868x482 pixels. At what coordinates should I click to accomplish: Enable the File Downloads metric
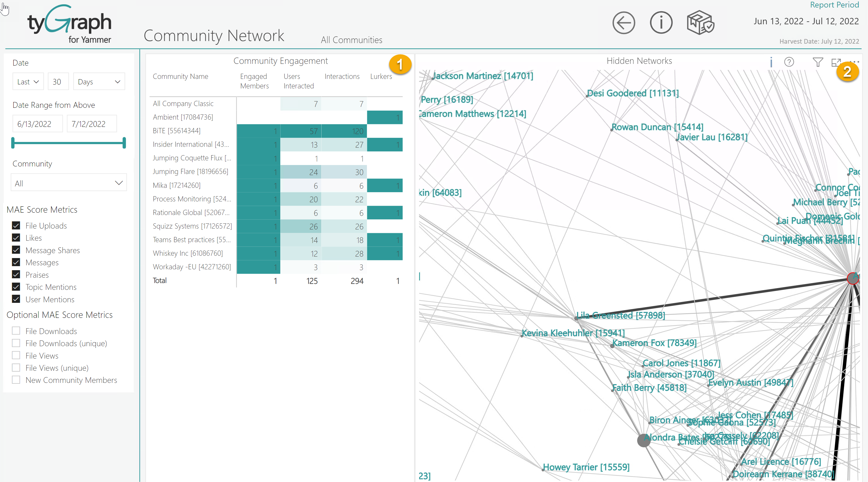pos(16,331)
